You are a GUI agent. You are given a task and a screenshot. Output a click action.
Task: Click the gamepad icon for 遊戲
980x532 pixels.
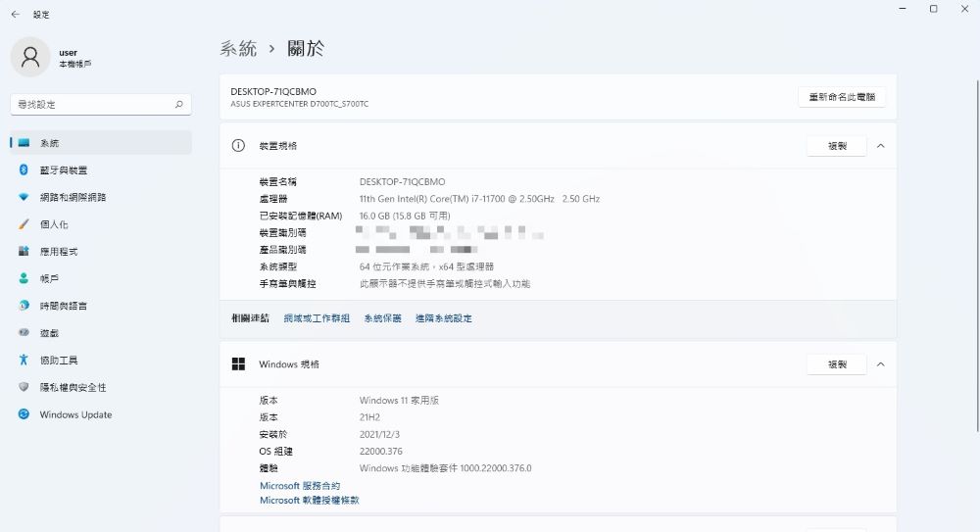click(24, 332)
